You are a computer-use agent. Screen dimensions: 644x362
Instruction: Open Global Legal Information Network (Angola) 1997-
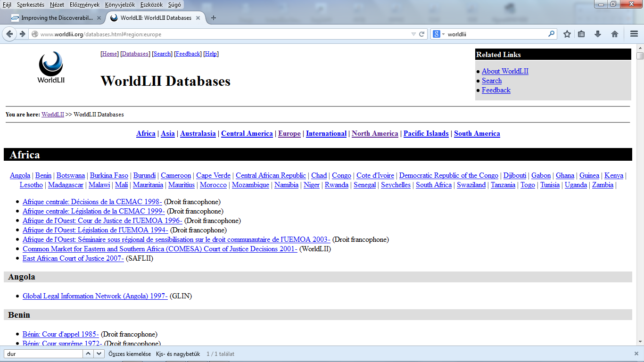[x=95, y=296]
